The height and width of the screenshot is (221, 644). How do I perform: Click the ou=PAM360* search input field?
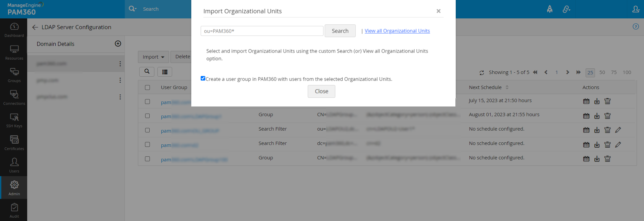pos(262,31)
